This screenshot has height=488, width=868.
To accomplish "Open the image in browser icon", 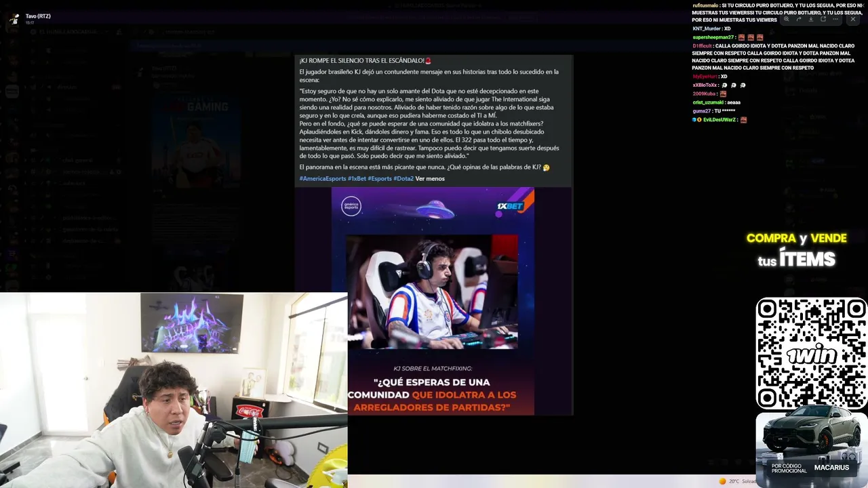I will (823, 19).
